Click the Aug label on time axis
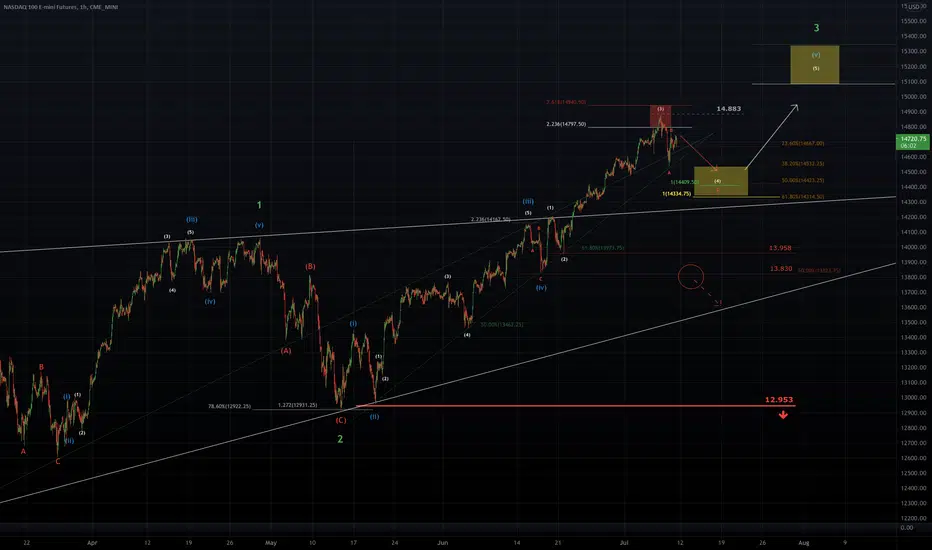Image resolution: width=932 pixels, height=550 pixels. click(804, 542)
